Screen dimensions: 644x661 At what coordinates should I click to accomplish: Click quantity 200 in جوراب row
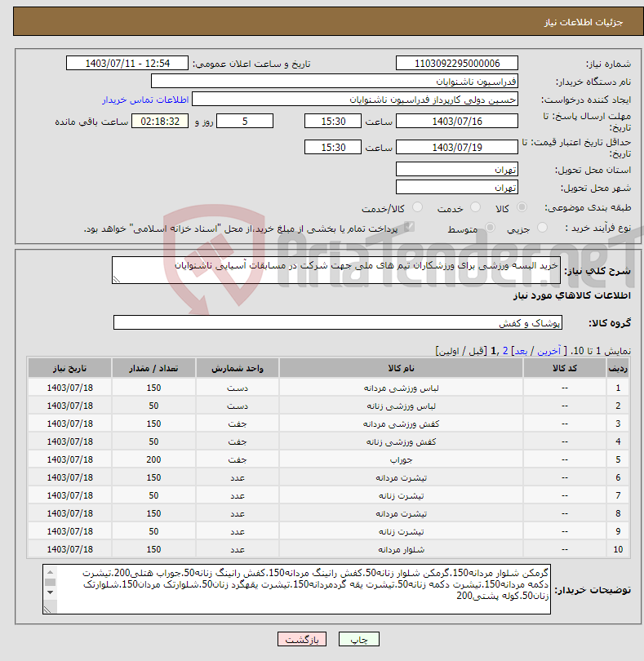click(x=153, y=459)
